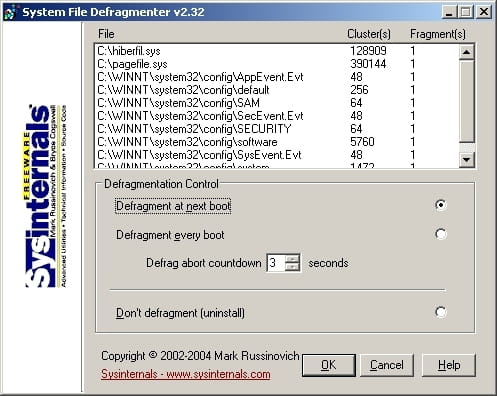This screenshot has height=396, width=497.
Task: Click the 'Defragment at next boot' label text
Action: [173, 206]
